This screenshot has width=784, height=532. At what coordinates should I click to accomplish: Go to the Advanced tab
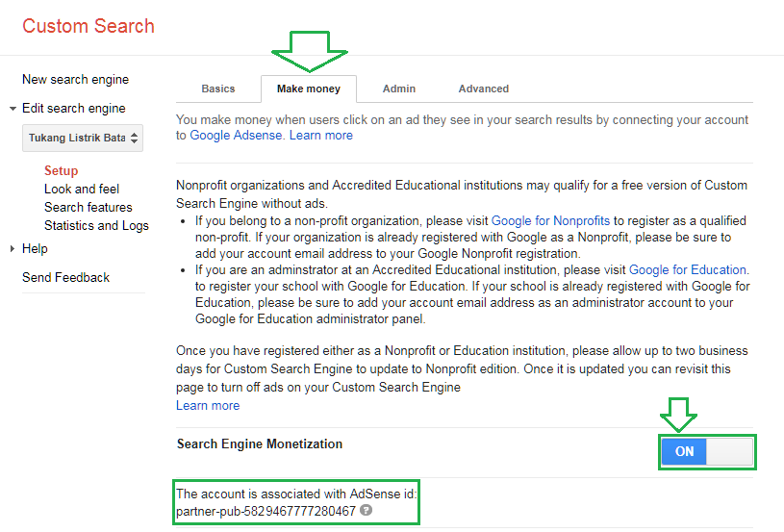(484, 89)
